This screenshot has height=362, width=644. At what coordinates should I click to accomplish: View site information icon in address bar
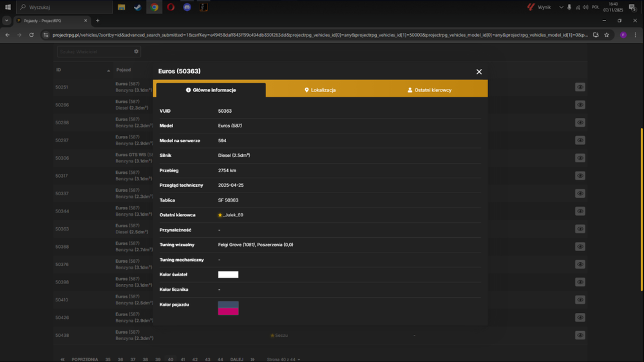[x=46, y=35]
